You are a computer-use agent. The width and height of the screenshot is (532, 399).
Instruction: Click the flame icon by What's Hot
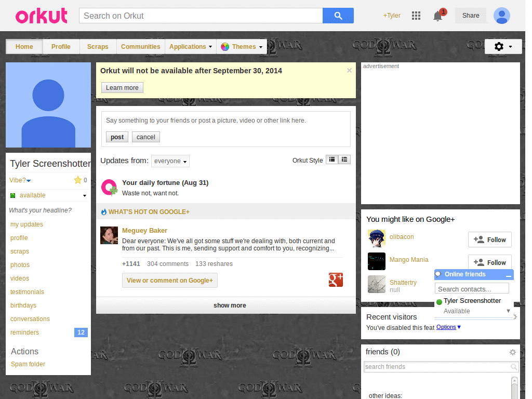[104, 212]
